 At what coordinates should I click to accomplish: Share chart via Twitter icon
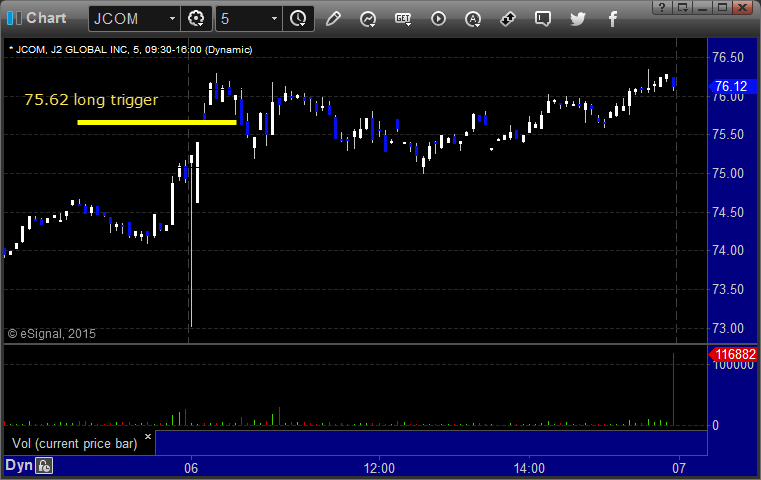tap(578, 19)
